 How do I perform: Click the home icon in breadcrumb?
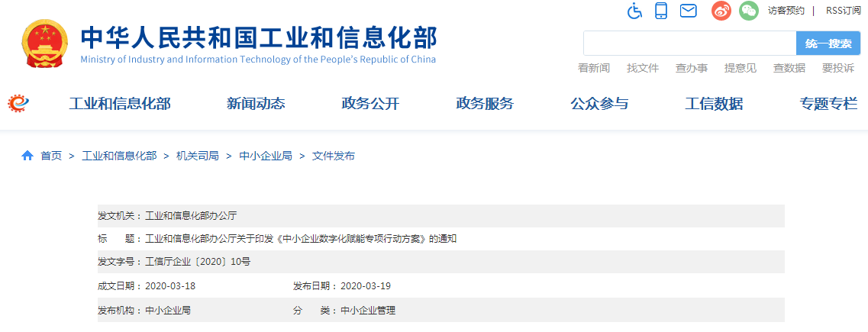(x=27, y=156)
